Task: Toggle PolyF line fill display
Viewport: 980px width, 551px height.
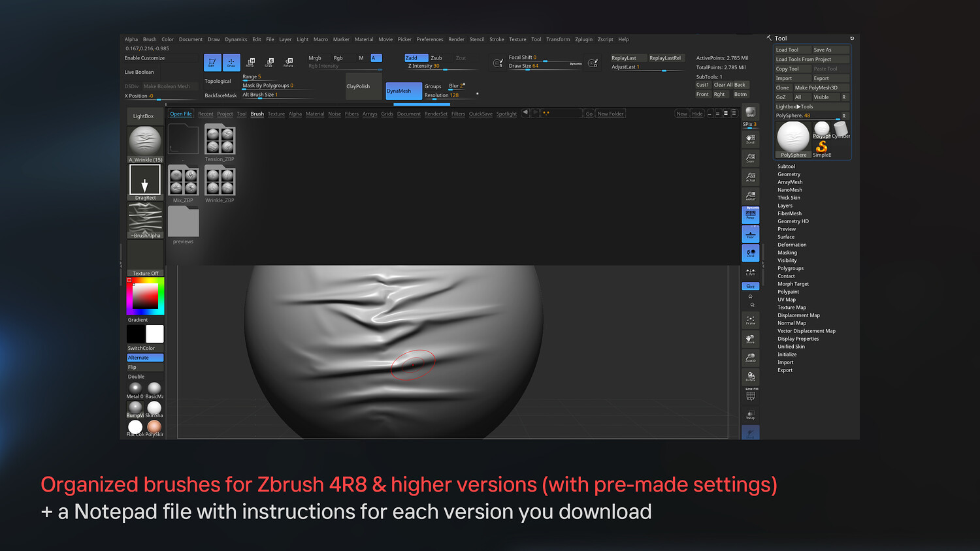Action: 751,396
